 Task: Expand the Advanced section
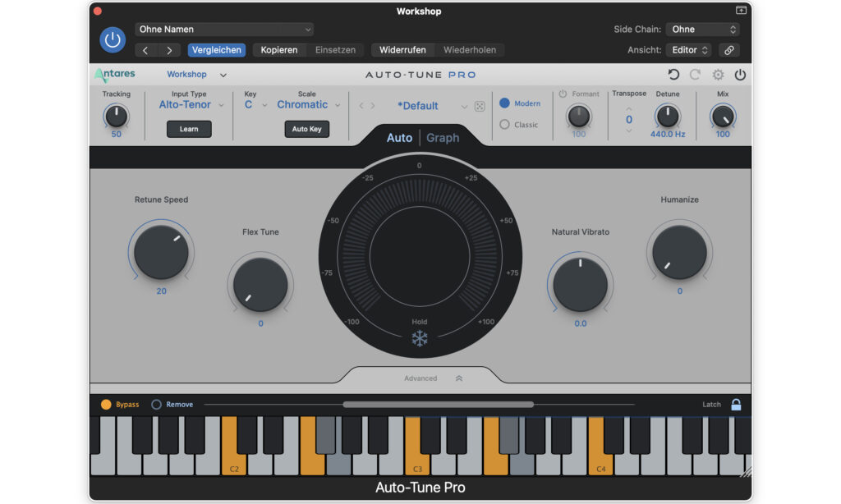pyautogui.click(x=433, y=378)
